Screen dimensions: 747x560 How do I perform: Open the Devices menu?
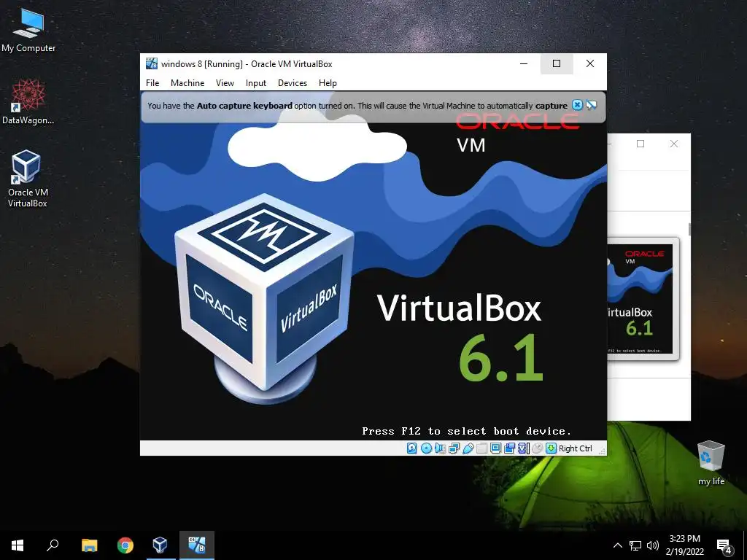point(292,83)
